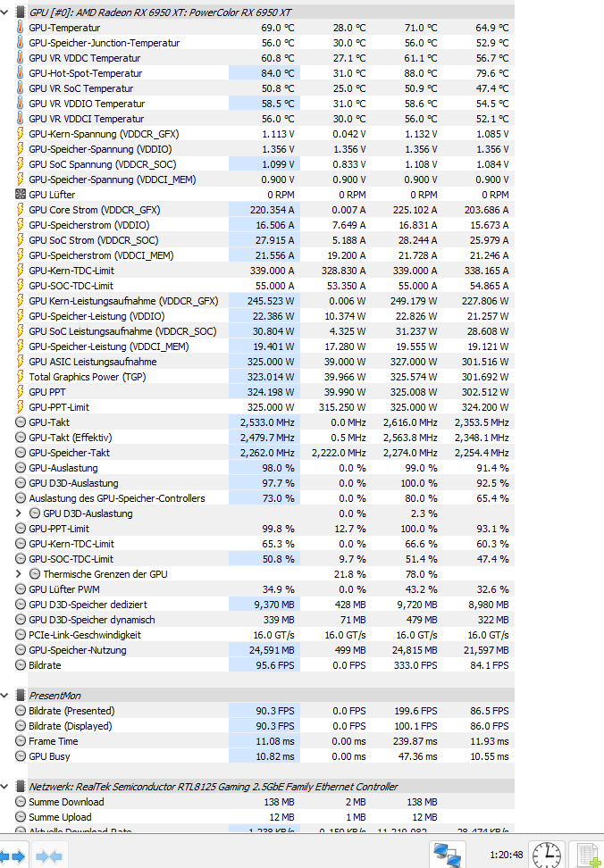
Task: Click the lightning icon beside GPU PPT 324.198 W
Action: 20,392
